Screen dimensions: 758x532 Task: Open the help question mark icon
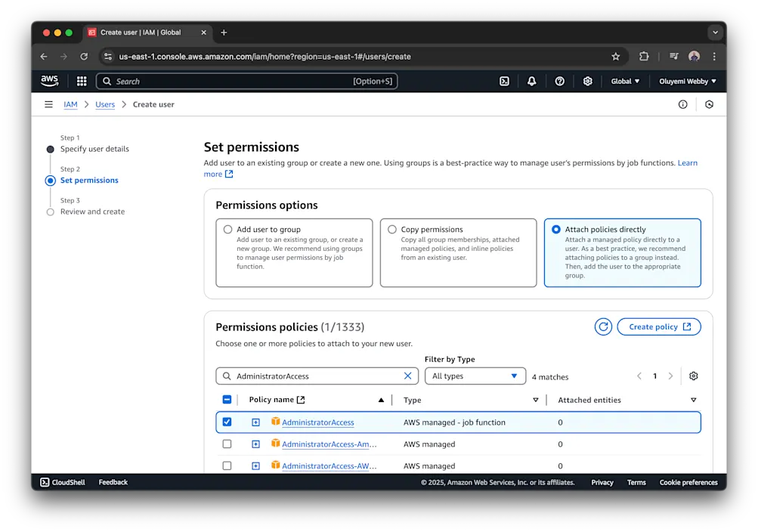(x=559, y=81)
